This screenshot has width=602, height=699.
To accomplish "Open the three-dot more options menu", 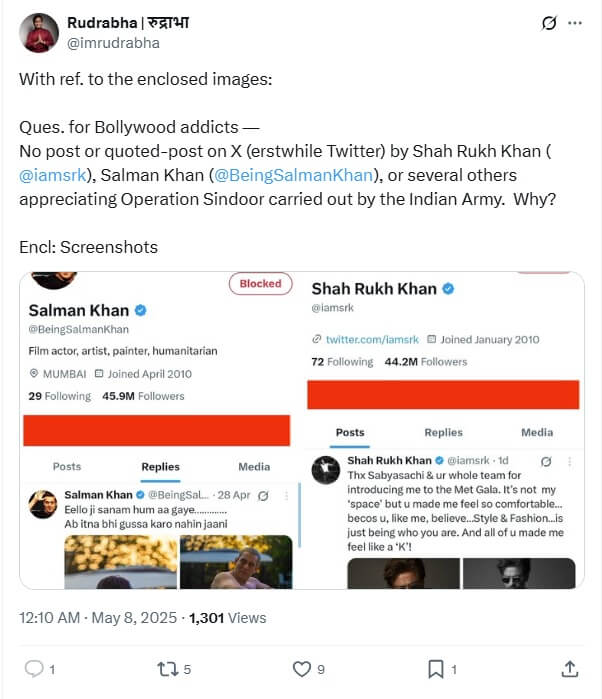I will (x=573, y=23).
